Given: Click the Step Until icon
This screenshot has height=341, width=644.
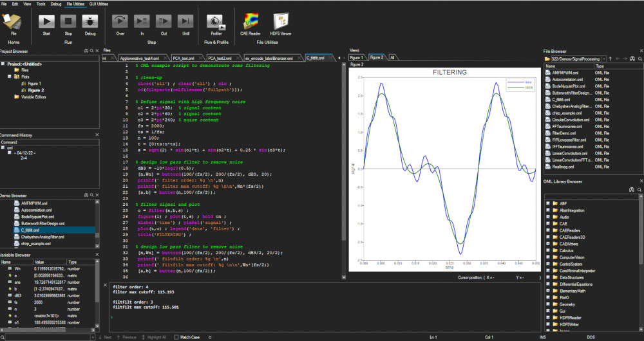Looking at the screenshot, I should click(185, 22).
